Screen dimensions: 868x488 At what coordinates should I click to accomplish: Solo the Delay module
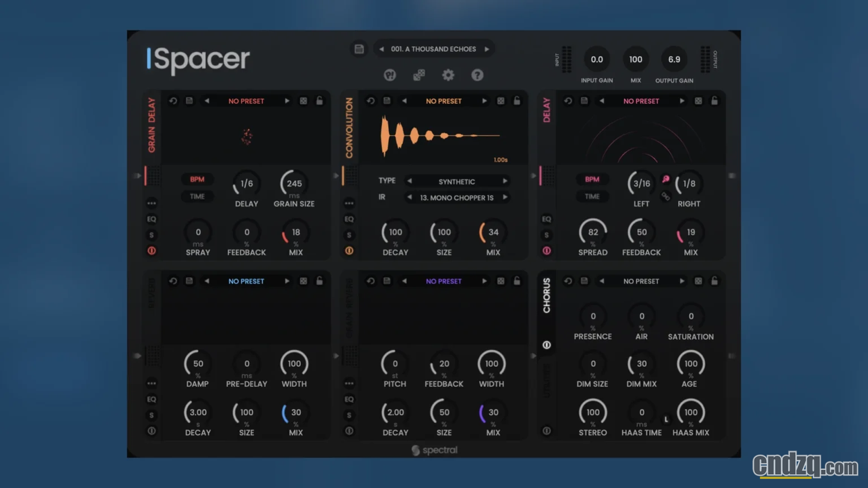tap(546, 235)
